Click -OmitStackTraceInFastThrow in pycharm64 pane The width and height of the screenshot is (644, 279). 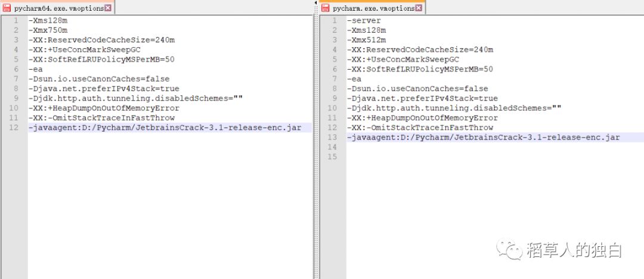pos(101,119)
